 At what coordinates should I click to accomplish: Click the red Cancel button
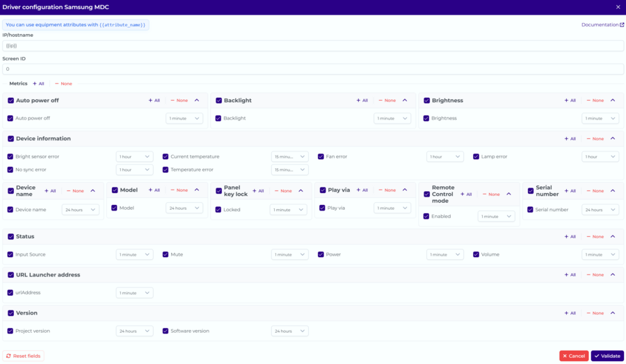point(574,356)
